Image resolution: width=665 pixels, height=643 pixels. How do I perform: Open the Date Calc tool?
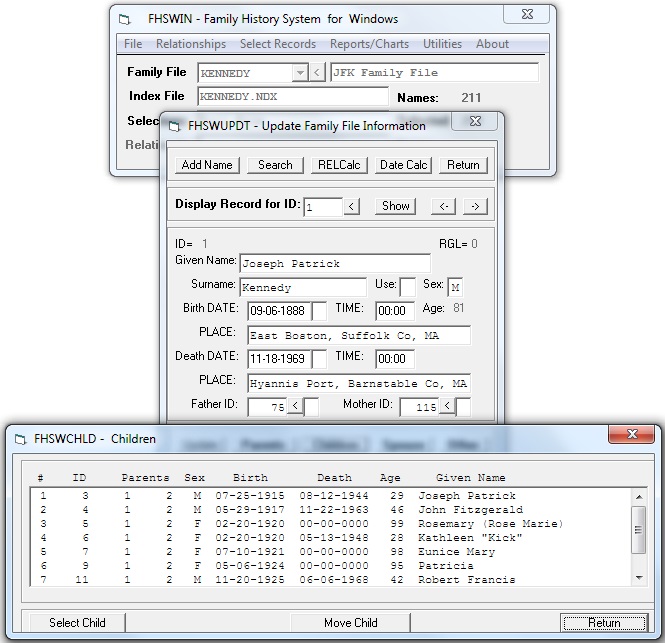403,165
